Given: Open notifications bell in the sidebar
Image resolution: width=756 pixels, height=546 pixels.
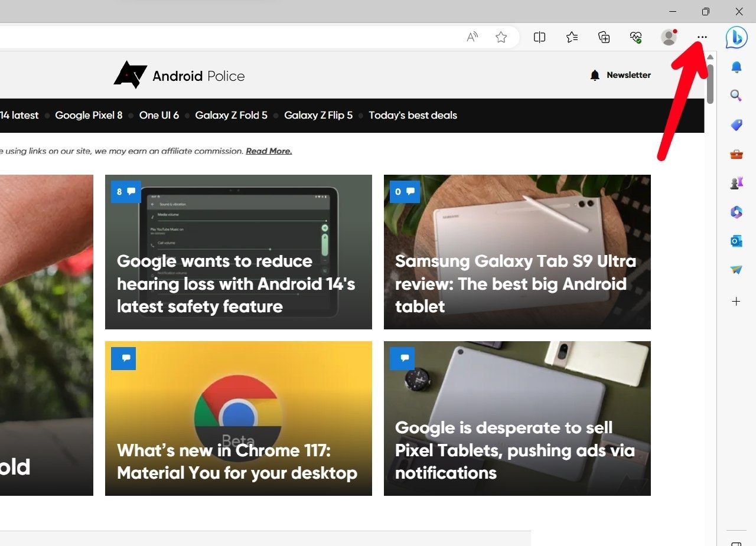Looking at the screenshot, I should [736, 67].
